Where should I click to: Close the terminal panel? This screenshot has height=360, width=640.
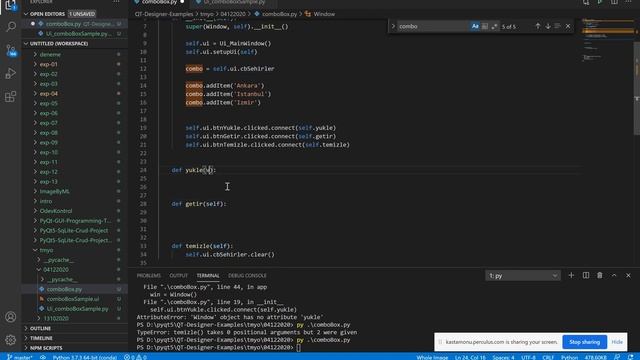pyautogui.click(x=628, y=276)
